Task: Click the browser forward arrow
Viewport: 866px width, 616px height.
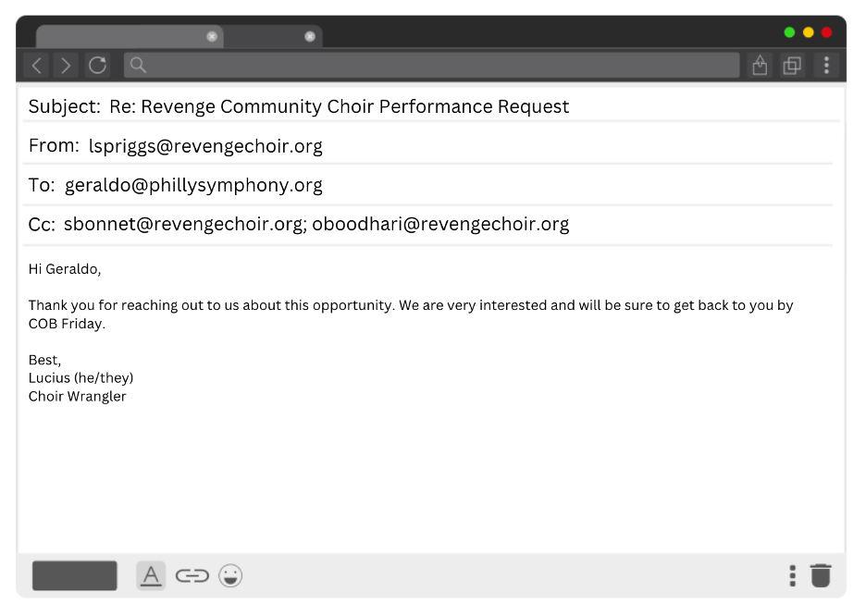Action: [66, 66]
